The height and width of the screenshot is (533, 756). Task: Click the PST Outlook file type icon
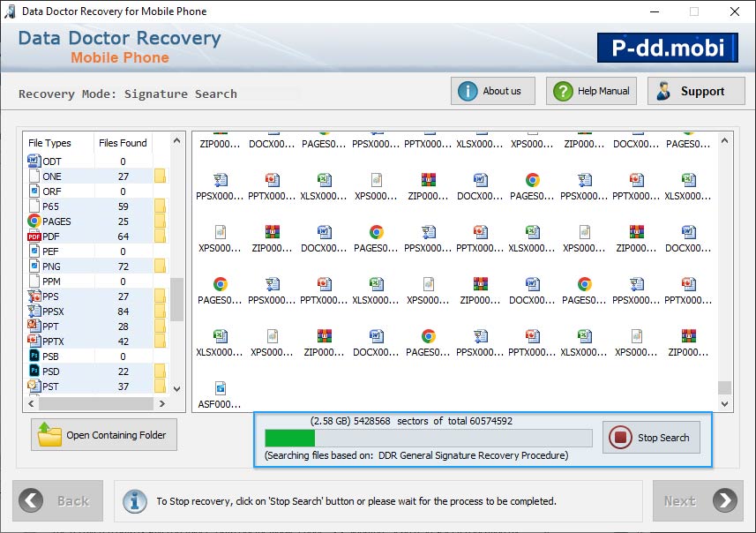tap(34, 387)
